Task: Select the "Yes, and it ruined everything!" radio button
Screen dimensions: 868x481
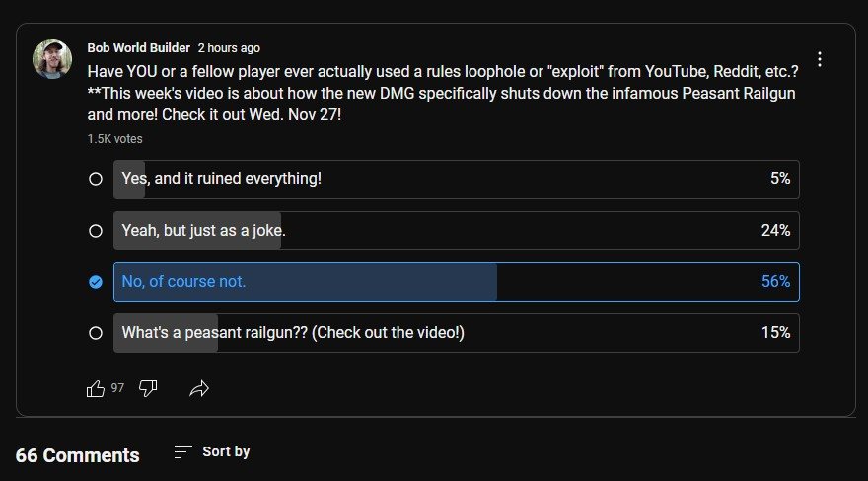Action: 96,179
